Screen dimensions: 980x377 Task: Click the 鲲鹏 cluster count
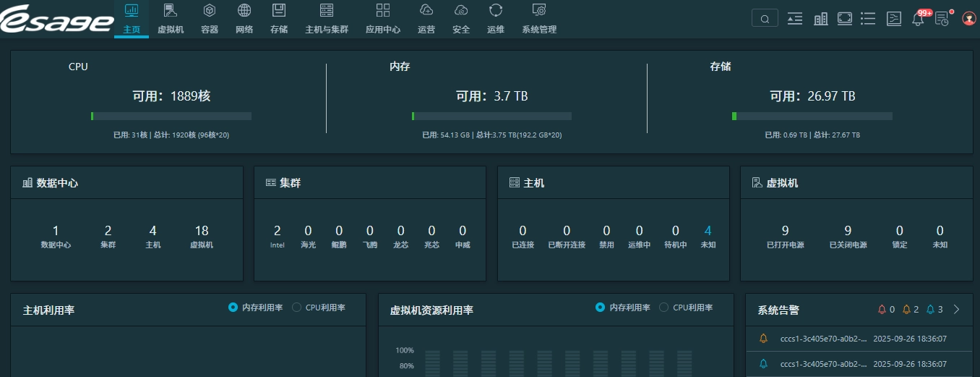click(x=339, y=231)
